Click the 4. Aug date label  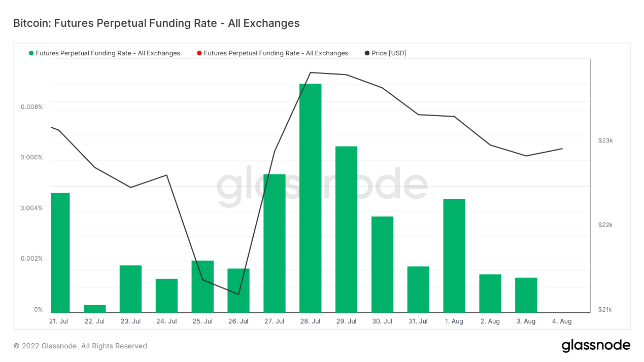(562, 321)
